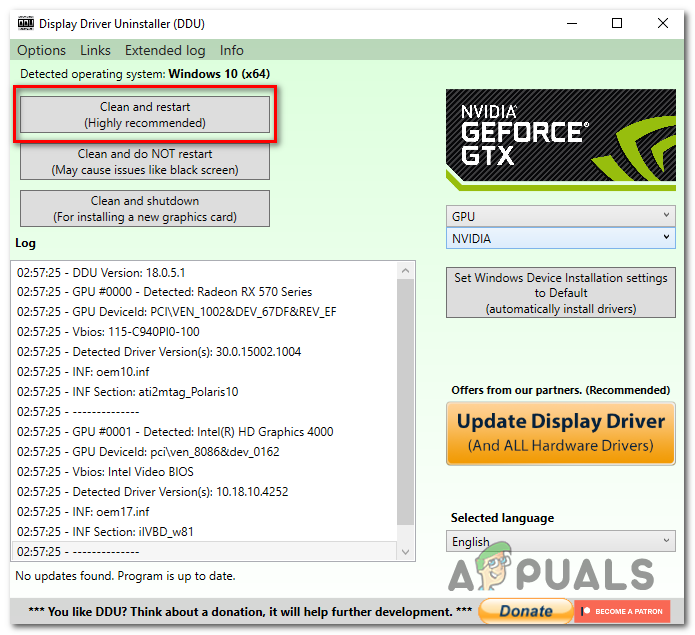Open the GPU device type dropdown
The height and width of the screenshot is (635, 695).
561,216
